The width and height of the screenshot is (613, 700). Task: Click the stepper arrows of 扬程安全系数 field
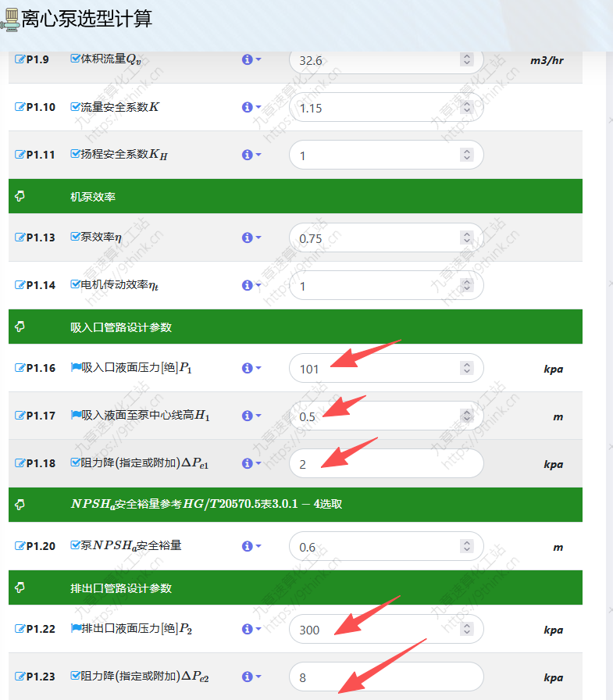(467, 155)
